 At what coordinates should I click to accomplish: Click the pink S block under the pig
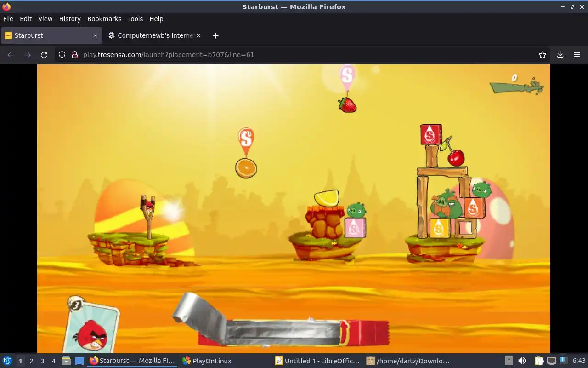pos(355,228)
